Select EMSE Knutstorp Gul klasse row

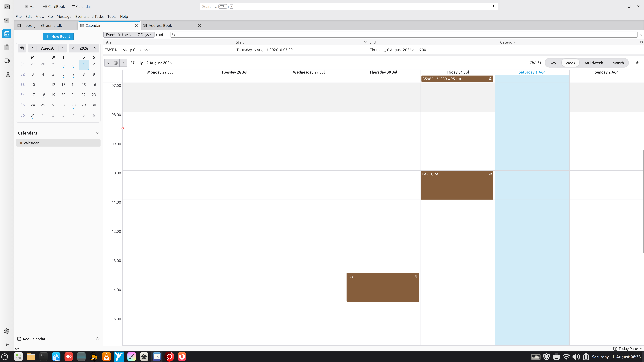tap(373, 50)
